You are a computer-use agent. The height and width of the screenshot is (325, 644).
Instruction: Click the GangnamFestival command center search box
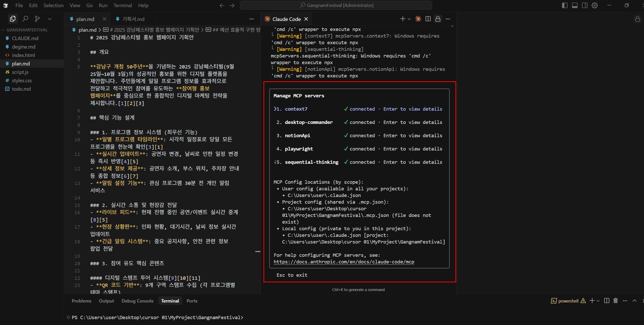(x=336, y=5)
